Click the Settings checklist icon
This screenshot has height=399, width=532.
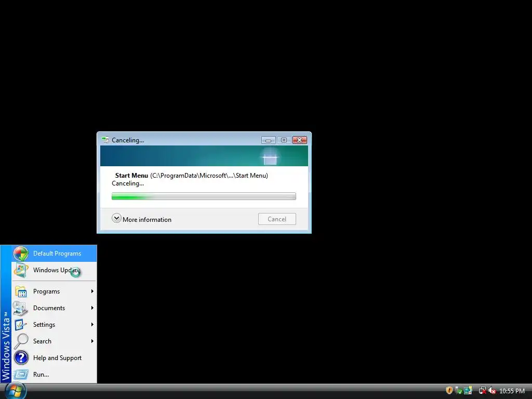click(20, 325)
